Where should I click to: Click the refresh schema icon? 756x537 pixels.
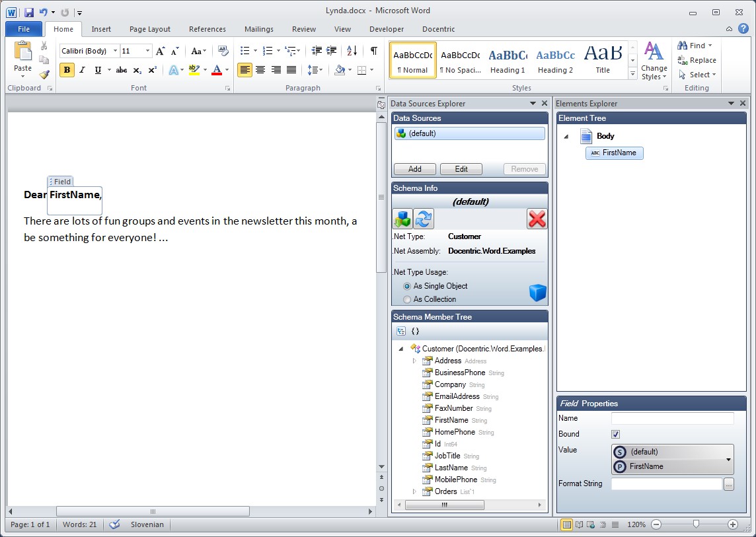[424, 219]
